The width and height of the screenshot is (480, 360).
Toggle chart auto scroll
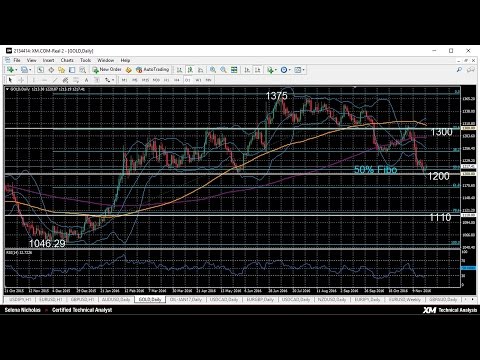pyautogui.click(x=247, y=70)
